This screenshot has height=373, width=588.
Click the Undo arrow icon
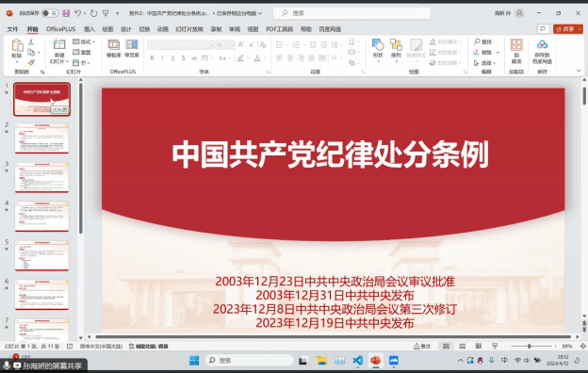77,13
